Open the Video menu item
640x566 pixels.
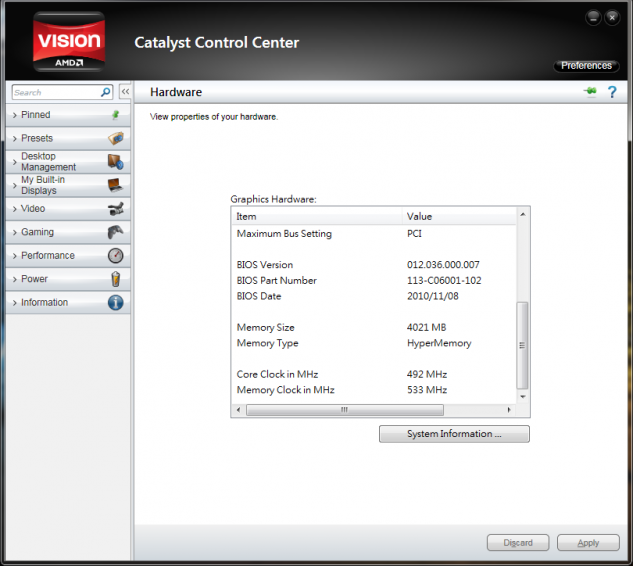pyautogui.click(x=68, y=209)
